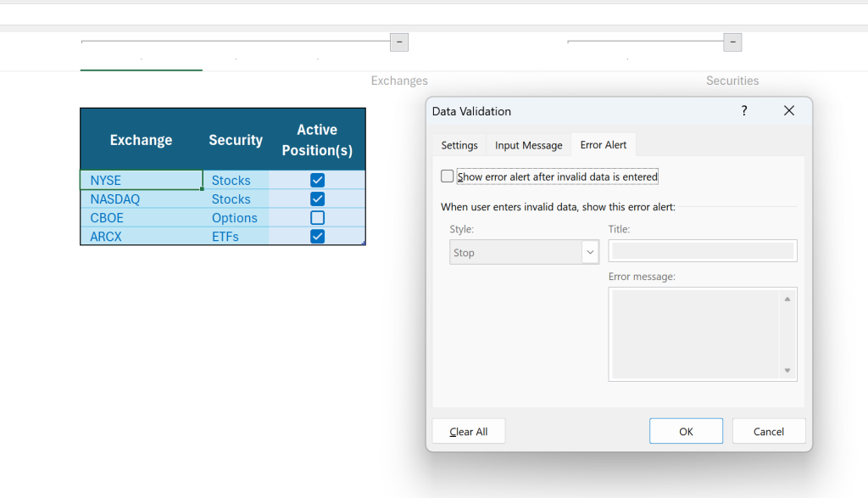Check Active Position for CBOE row
868x498 pixels.
317,218
